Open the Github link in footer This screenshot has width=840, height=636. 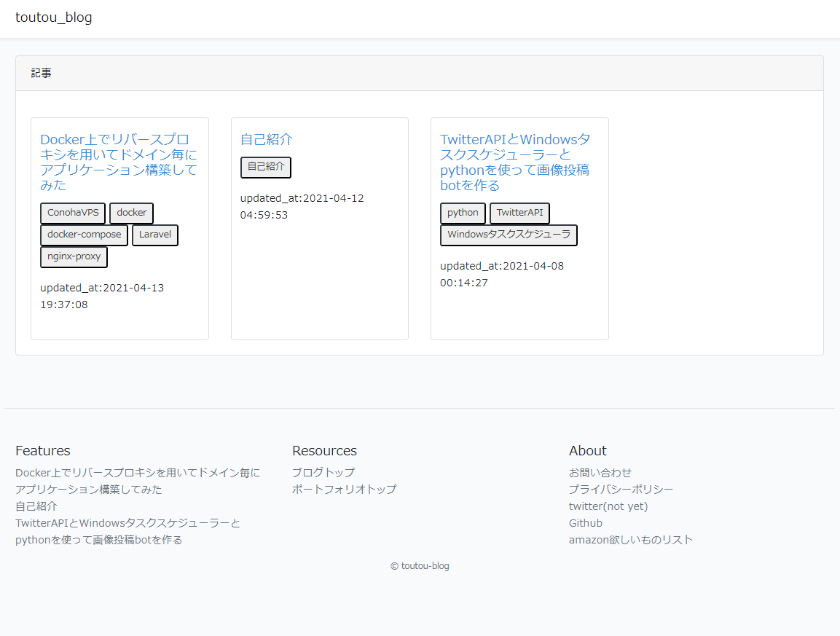coord(585,523)
